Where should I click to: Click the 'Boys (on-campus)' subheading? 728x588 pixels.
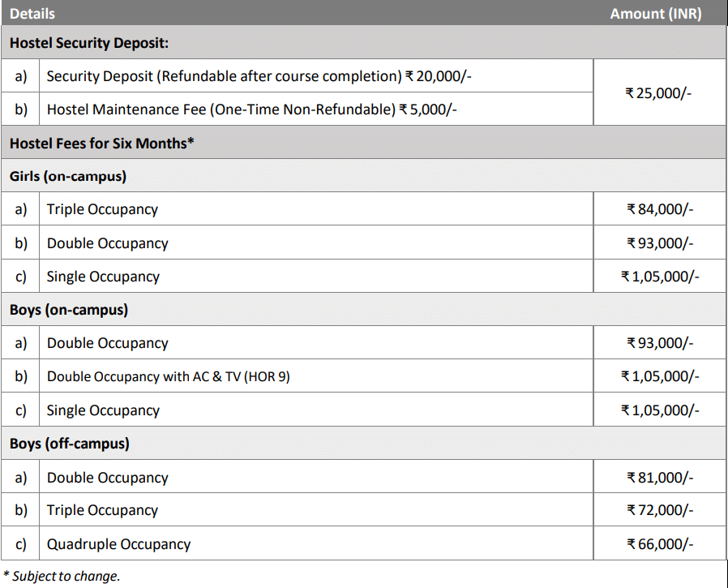(69, 310)
